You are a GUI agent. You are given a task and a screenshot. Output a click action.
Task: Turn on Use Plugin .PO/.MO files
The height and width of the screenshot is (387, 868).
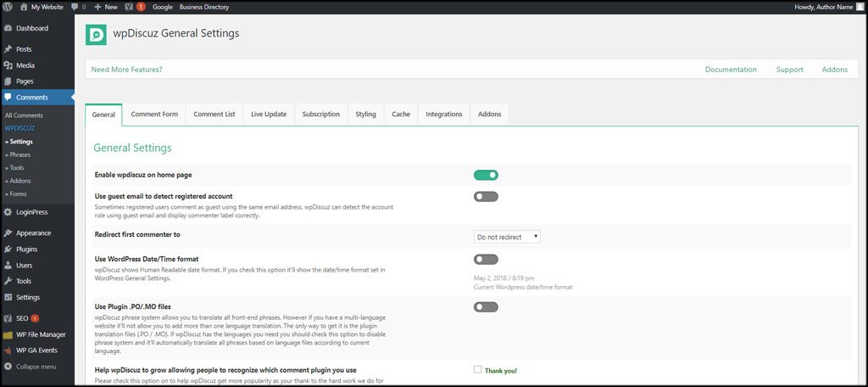coord(486,306)
